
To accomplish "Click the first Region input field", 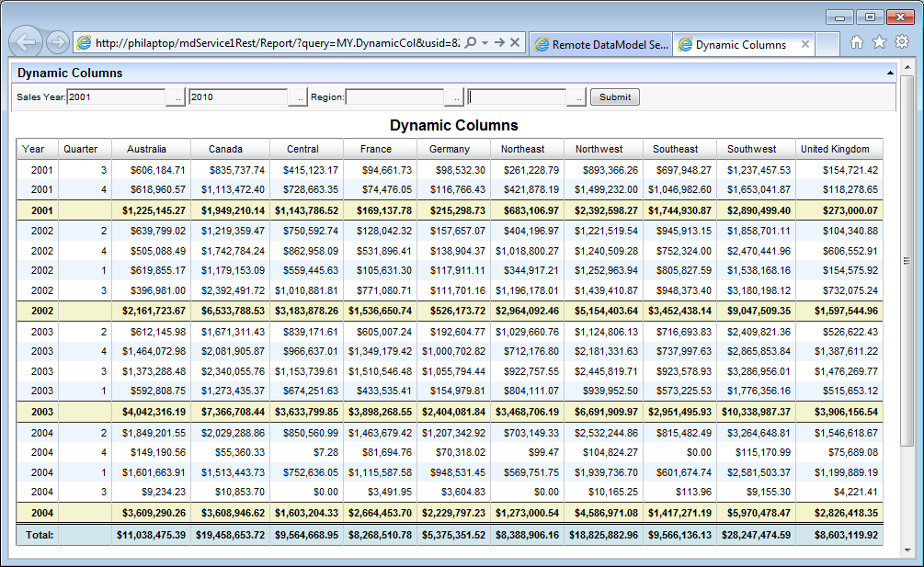I will (x=394, y=97).
